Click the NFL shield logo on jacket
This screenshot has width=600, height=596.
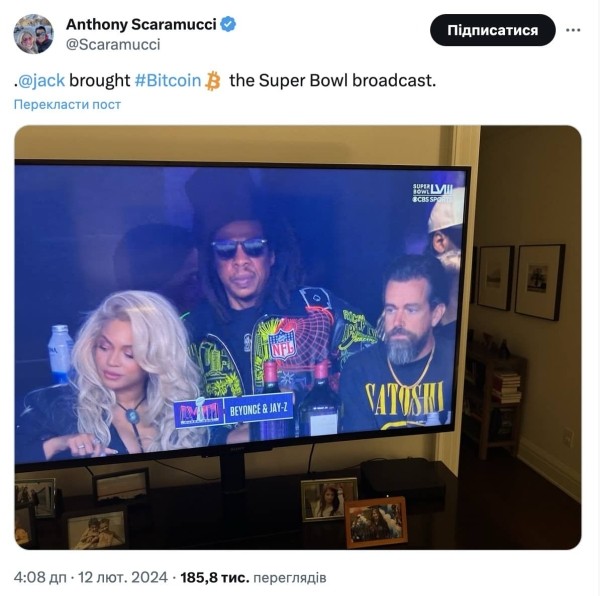(282, 344)
